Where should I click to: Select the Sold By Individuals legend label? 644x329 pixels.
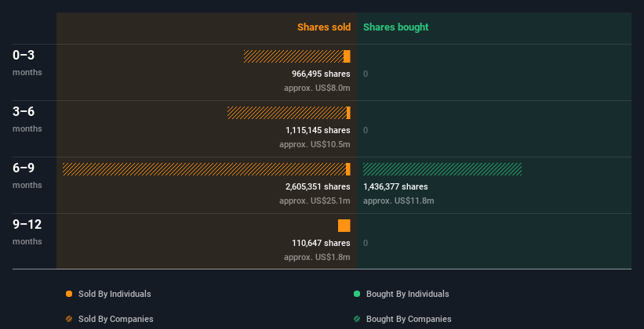point(115,294)
